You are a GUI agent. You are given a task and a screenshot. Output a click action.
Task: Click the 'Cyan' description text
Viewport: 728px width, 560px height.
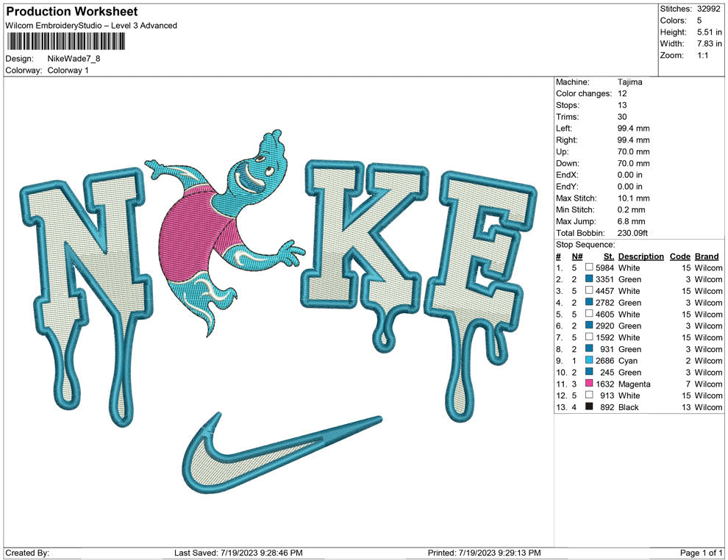tap(628, 361)
